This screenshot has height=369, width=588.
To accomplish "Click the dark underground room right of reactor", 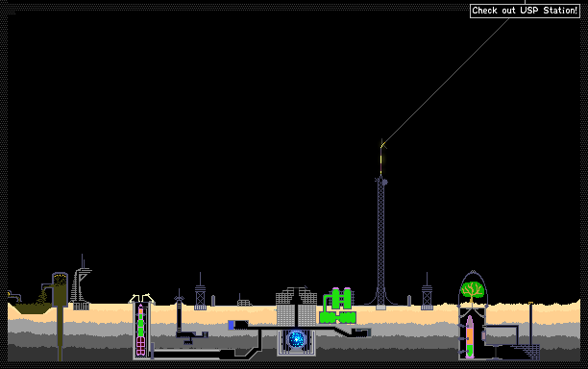I will pos(361,332).
